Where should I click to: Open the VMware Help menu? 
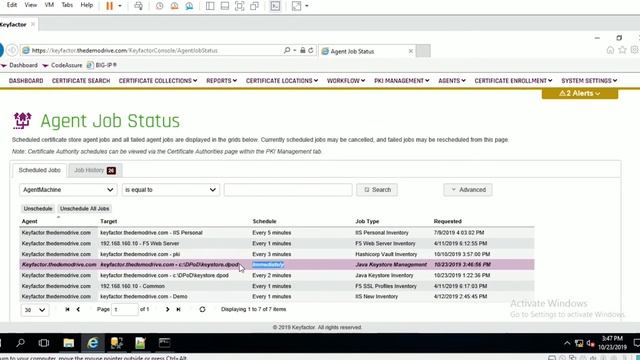point(87,5)
